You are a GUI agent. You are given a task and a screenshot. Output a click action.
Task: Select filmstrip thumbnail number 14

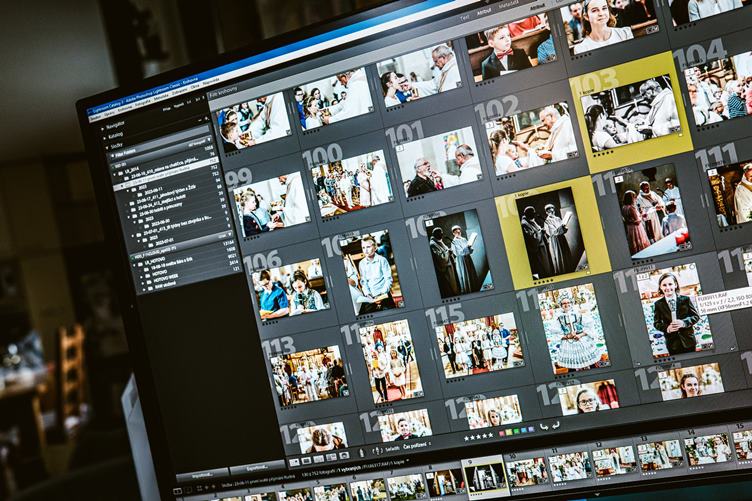click(x=709, y=448)
